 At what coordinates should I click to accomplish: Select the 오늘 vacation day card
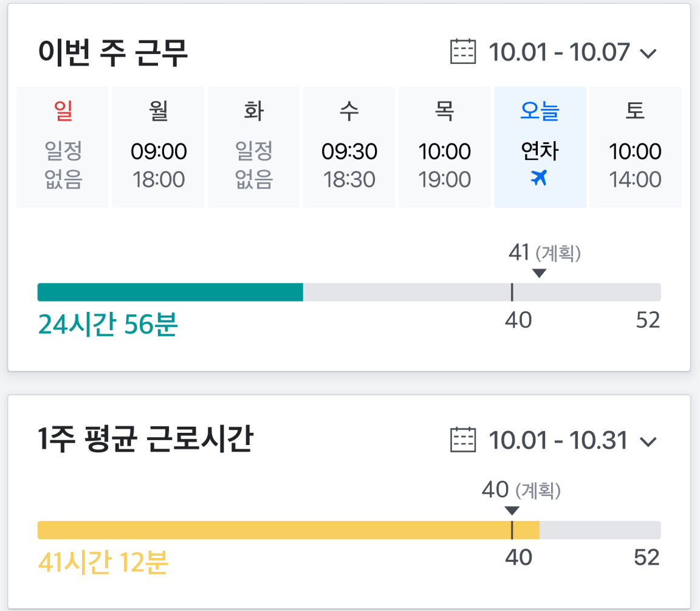[x=540, y=147]
